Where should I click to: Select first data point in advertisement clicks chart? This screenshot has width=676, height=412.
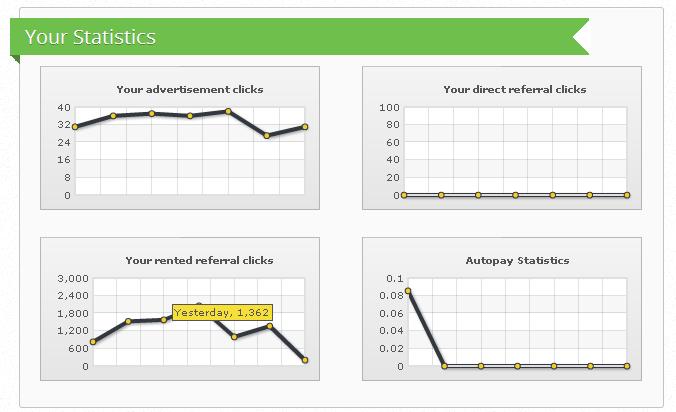(x=75, y=127)
